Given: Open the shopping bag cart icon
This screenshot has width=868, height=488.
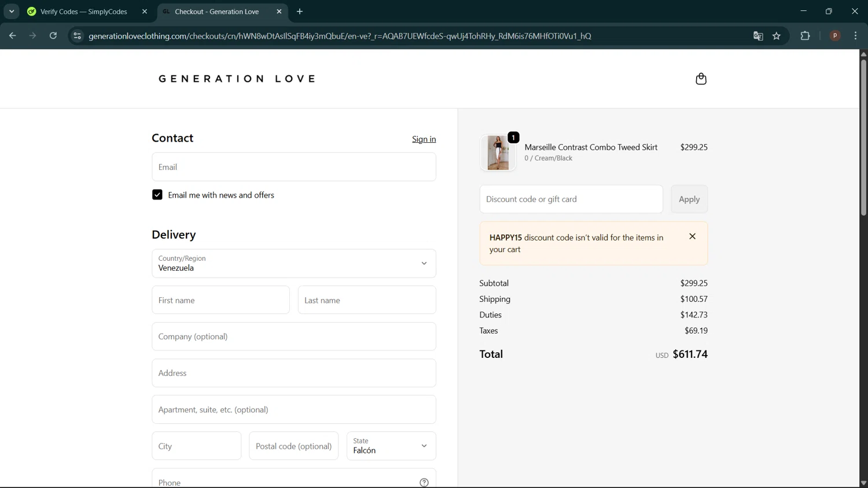Looking at the screenshot, I should pos(701,79).
